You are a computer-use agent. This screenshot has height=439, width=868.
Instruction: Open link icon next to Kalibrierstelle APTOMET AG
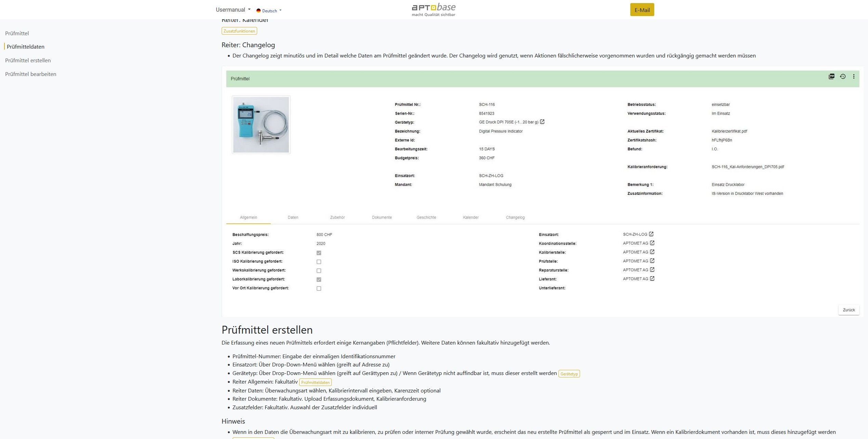(x=652, y=252)
